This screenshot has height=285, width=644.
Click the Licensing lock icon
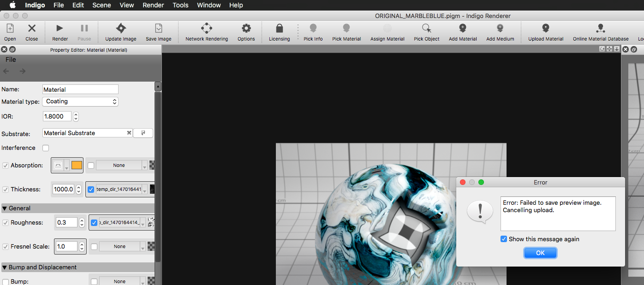[x=279, y=29]
